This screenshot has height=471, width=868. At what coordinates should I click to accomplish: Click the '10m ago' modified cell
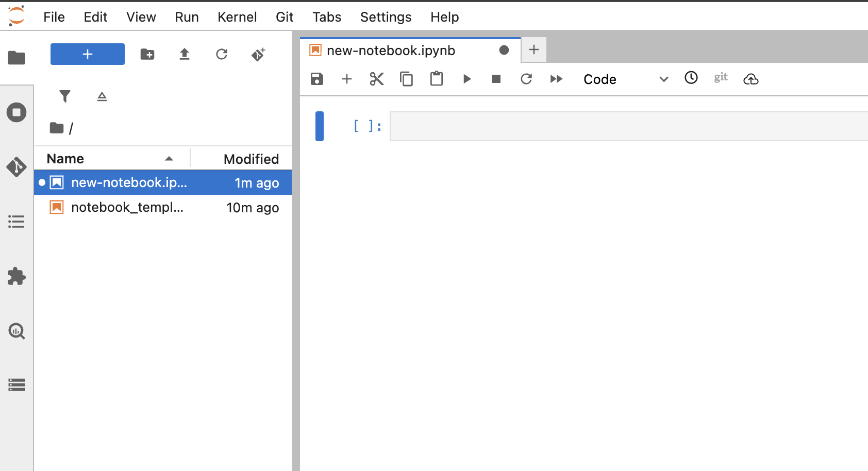pos(253,208)
